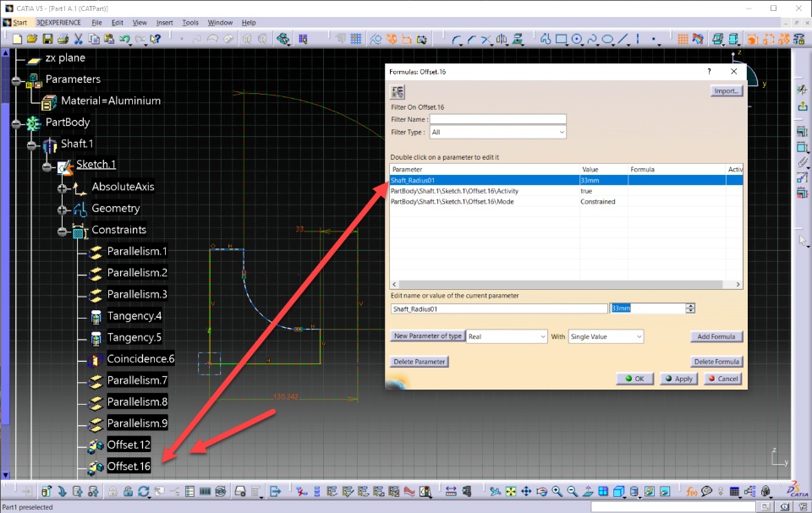
Task: Select Material=Aluminium in the tree
Action: [110, 101]
